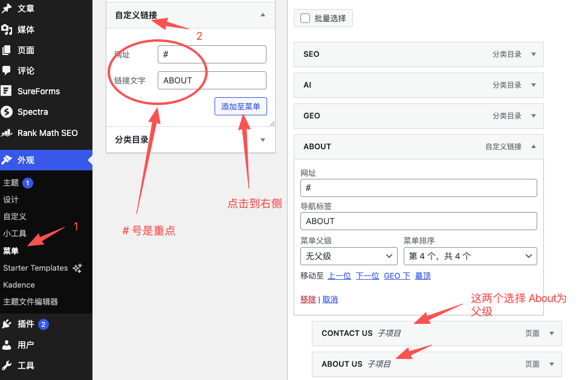The height and width of the screenshot is (380, 588).
Task: Click the 添加至菜单 button
Action: [241, 106]
